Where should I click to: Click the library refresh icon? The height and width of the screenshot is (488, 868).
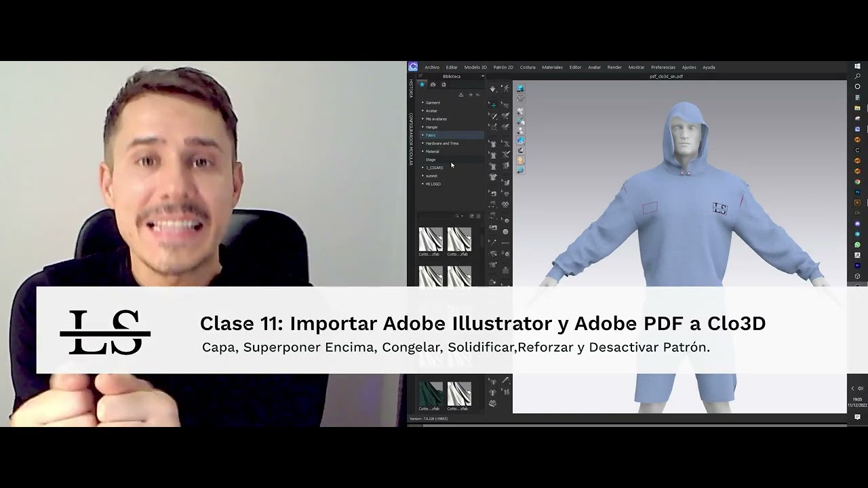coord(471,216)
